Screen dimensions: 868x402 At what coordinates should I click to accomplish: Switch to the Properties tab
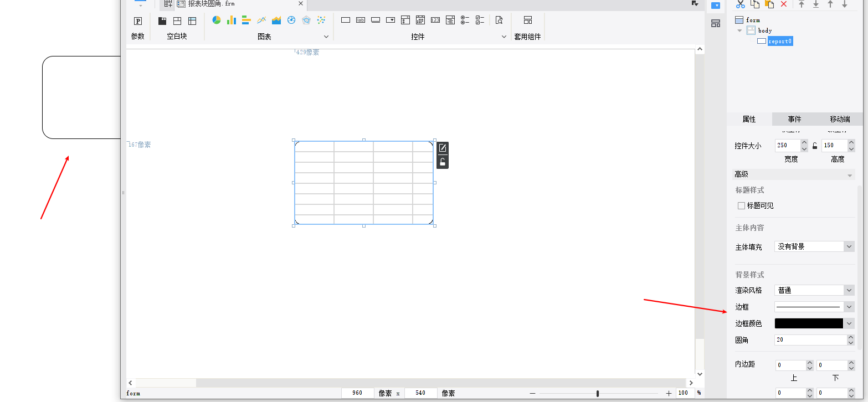click(x=749, y=119)
